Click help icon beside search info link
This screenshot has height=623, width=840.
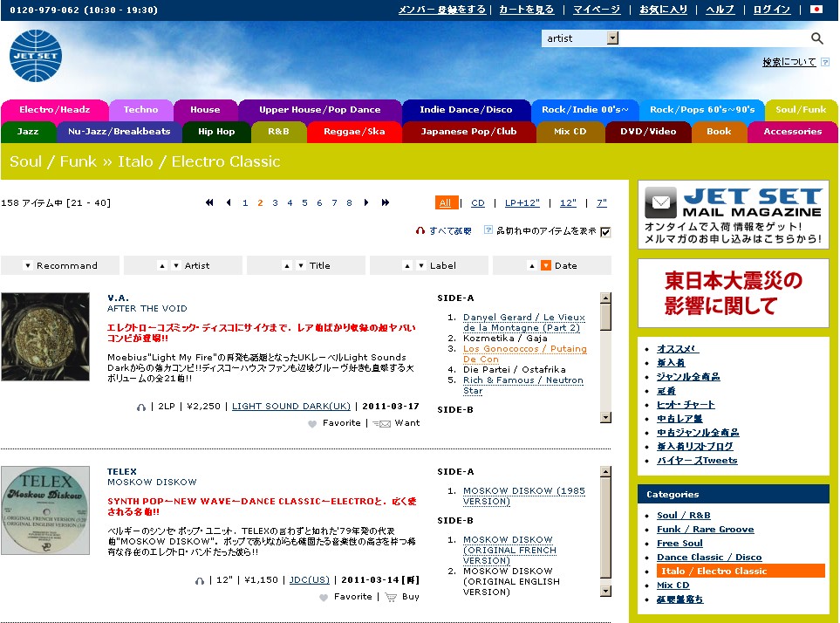point(825,62)
